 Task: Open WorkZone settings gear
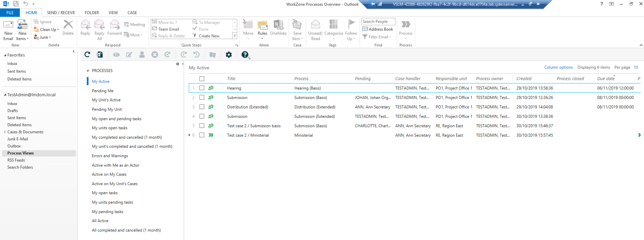coord(229,55)
